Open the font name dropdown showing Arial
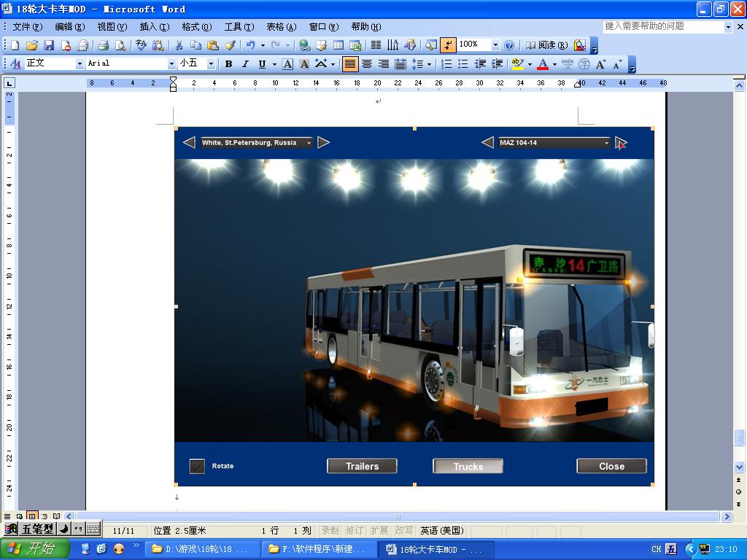747x560 pixels. (x=172, y=64)
